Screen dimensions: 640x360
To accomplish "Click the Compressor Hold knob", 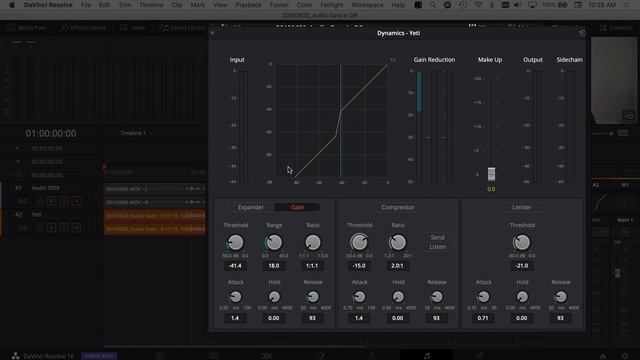I will [x=398, y=297].
